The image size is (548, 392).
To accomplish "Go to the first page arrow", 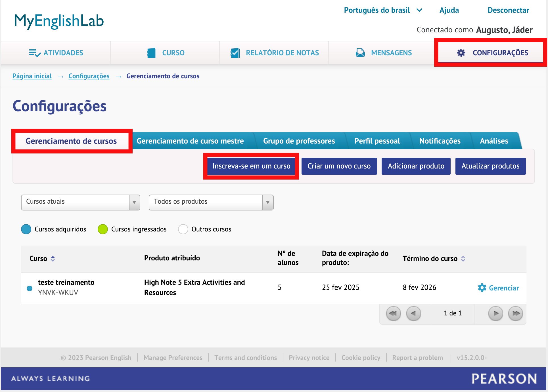I will coord(393,313).
